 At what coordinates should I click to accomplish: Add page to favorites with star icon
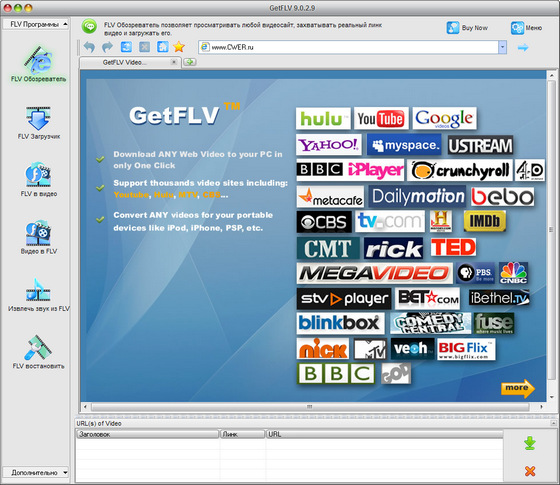coord(179,47)
